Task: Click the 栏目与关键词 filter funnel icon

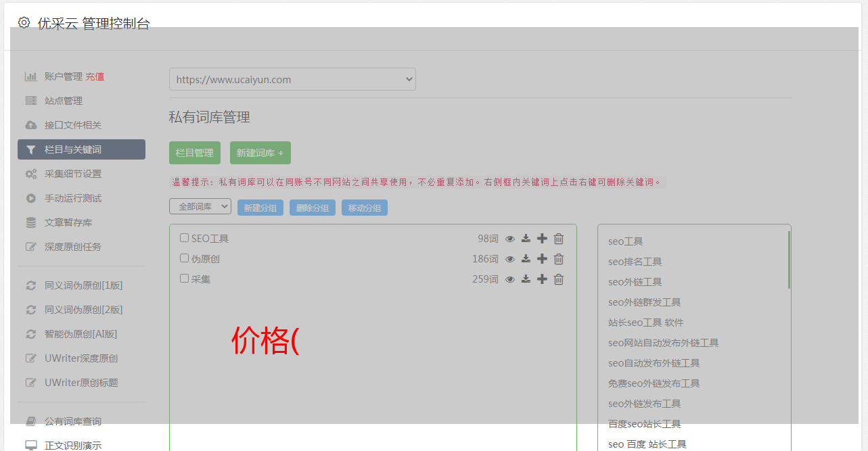Action: (x=31, y=149)
